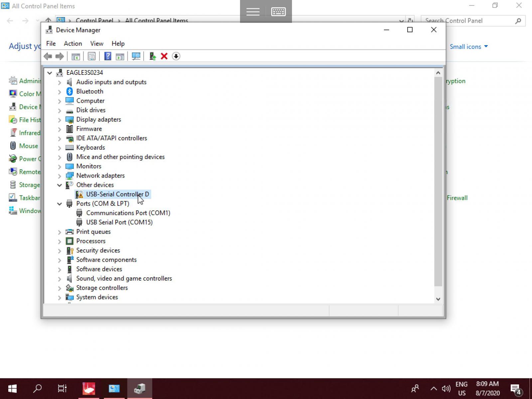Select USB Serial Port (COM15)
Viewport: 532px width, 399px height.
tap(119, 222)
